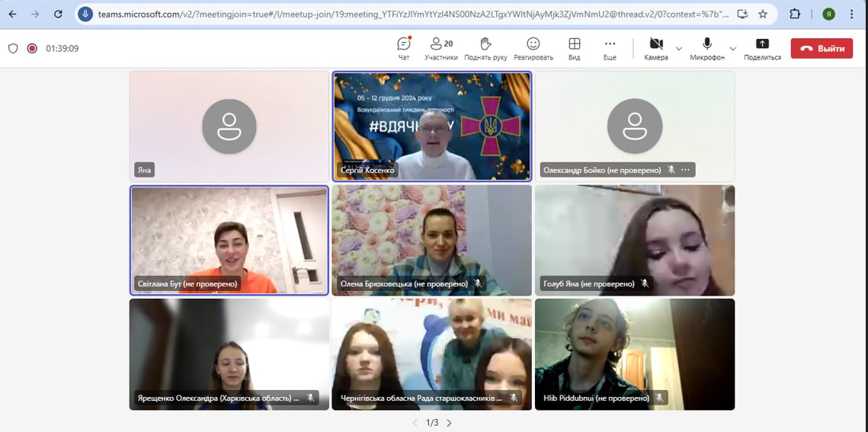
Task: Bookmark this page with star icon
Action: tap(763, 14)
